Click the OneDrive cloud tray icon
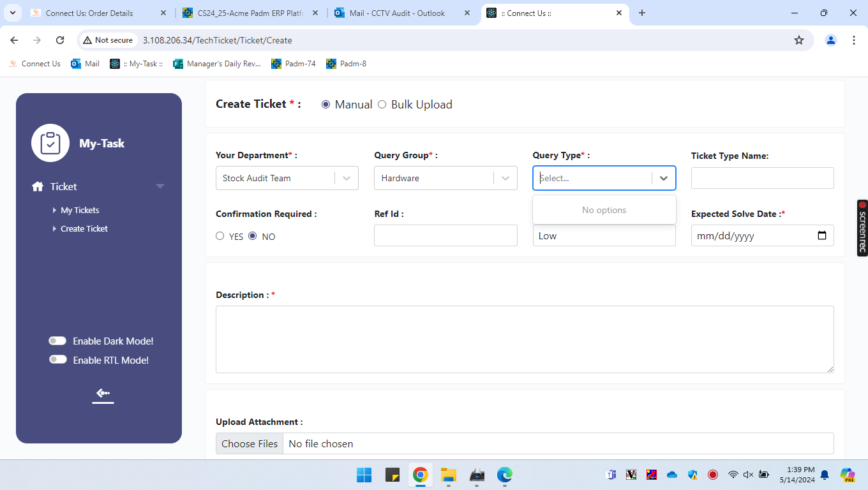This screenshot has width=868, height=490. 672,475
